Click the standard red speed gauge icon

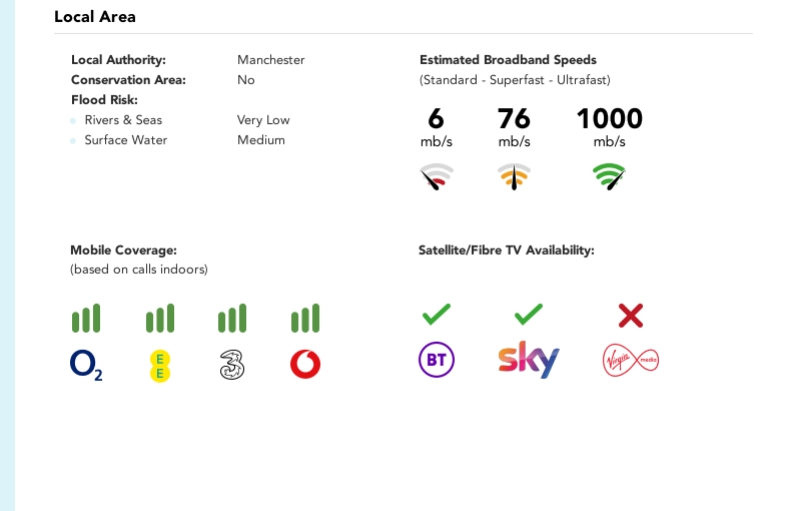(x=436, y=177)
